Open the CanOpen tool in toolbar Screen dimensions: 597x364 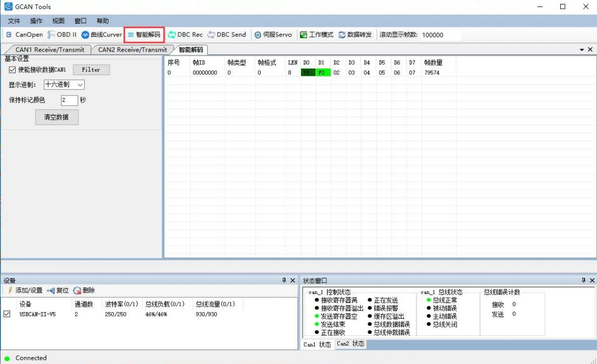[x=24, y=35]
